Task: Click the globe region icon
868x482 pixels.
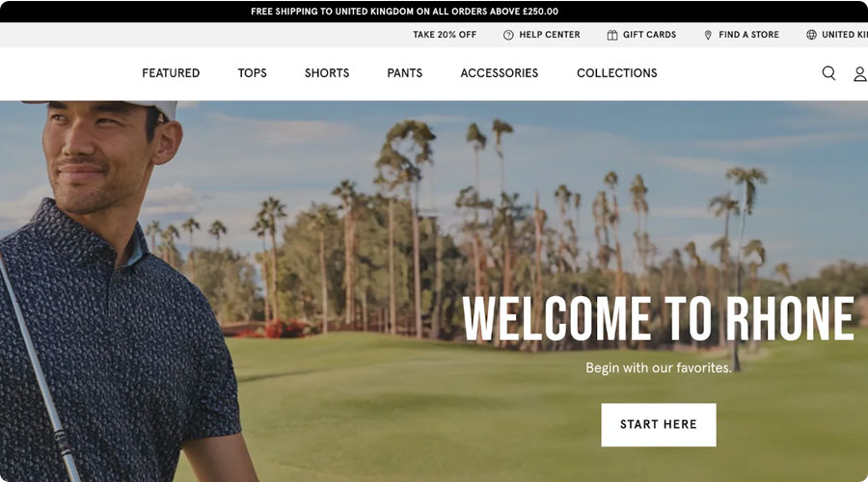Action: (811, 35)
